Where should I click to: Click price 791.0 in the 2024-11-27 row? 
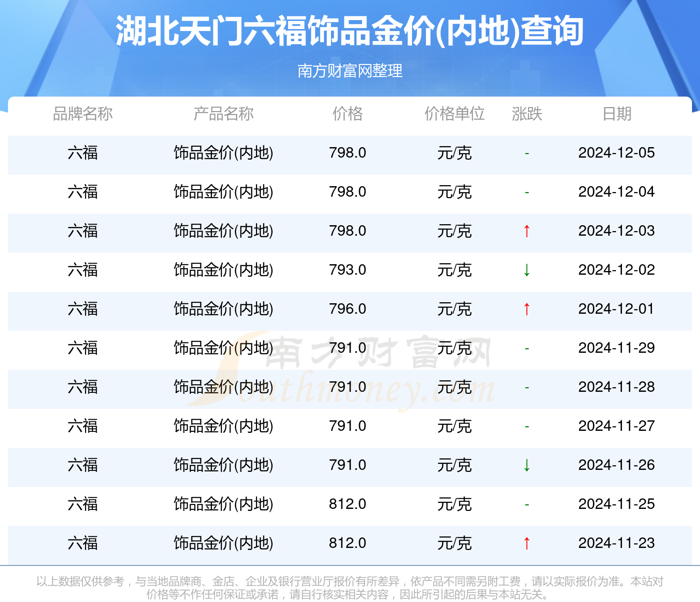347,426
